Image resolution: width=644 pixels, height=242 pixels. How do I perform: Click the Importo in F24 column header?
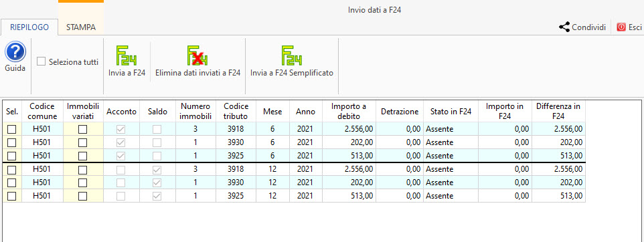pyautogui.click(x=505, y=111)
